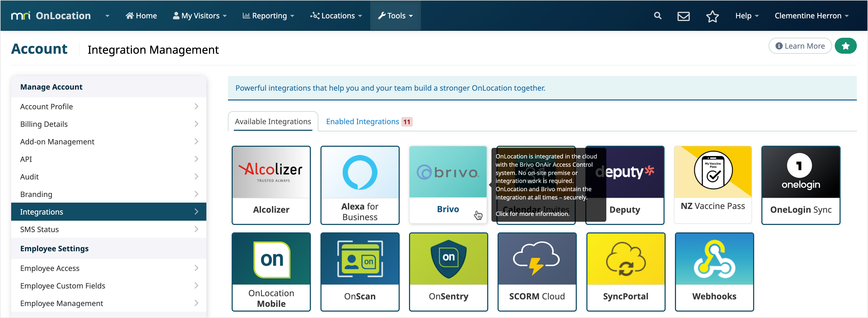This screenshot has width=868, height=318.
Task: Open the API settings item
Action: [x=108, y=159]
